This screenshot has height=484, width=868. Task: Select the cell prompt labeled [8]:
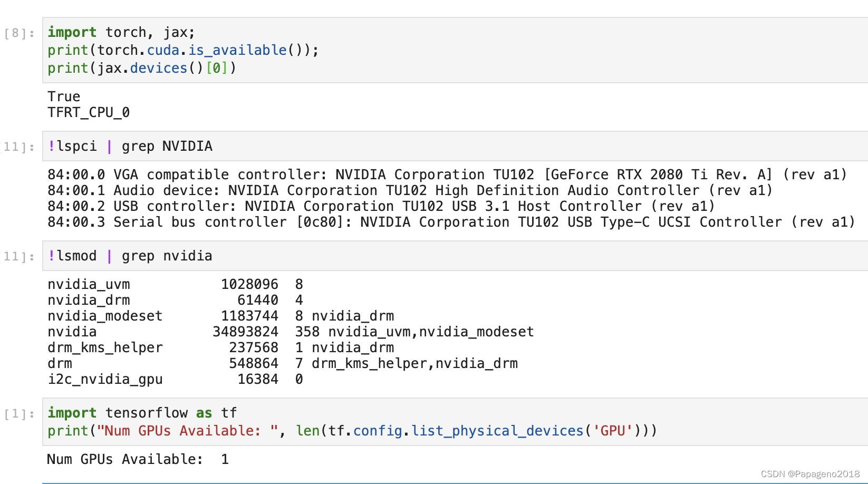pyautogui.click(x=20, y=33)
